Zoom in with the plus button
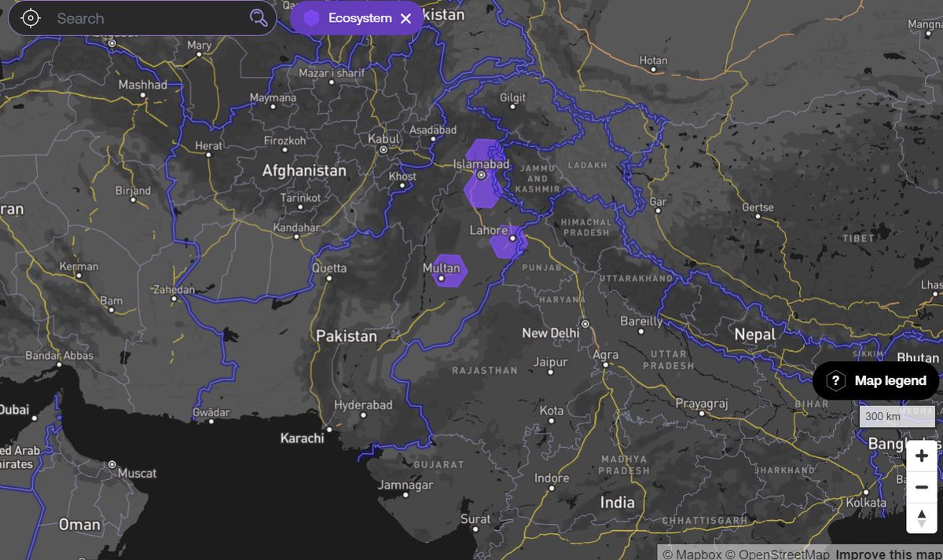This screenshot has height=560, width=943. click(x=922, y=456)
